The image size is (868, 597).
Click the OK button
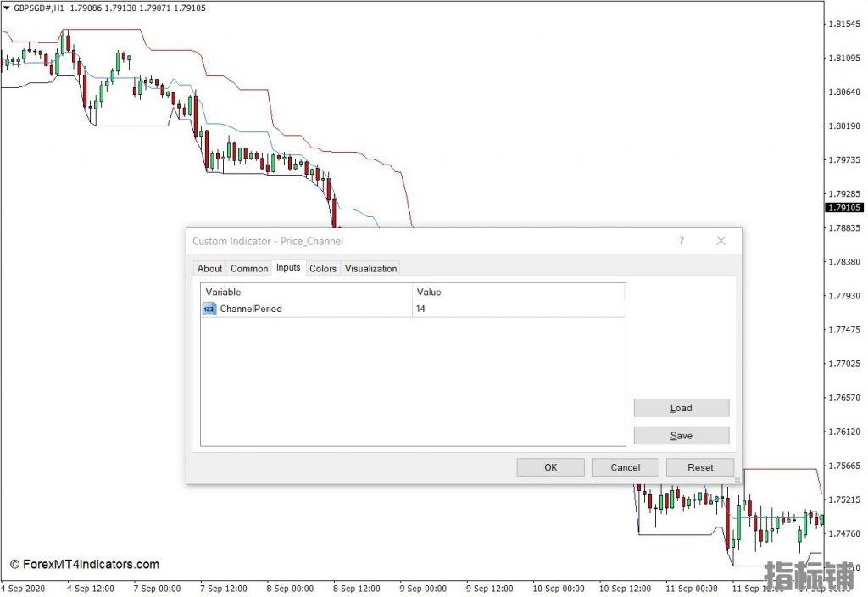pyautogui.click(x=550, y=467)
